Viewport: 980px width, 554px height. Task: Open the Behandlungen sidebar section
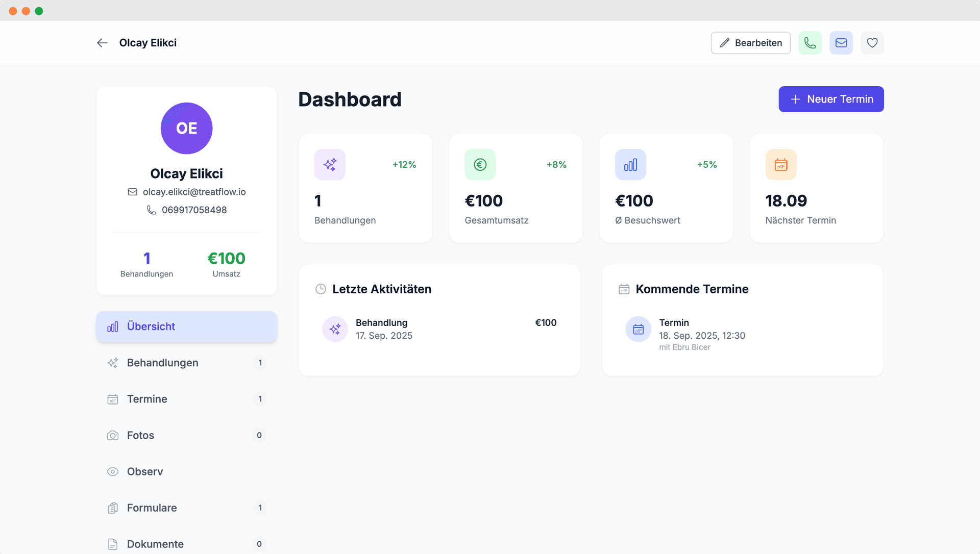click(186, 363)
